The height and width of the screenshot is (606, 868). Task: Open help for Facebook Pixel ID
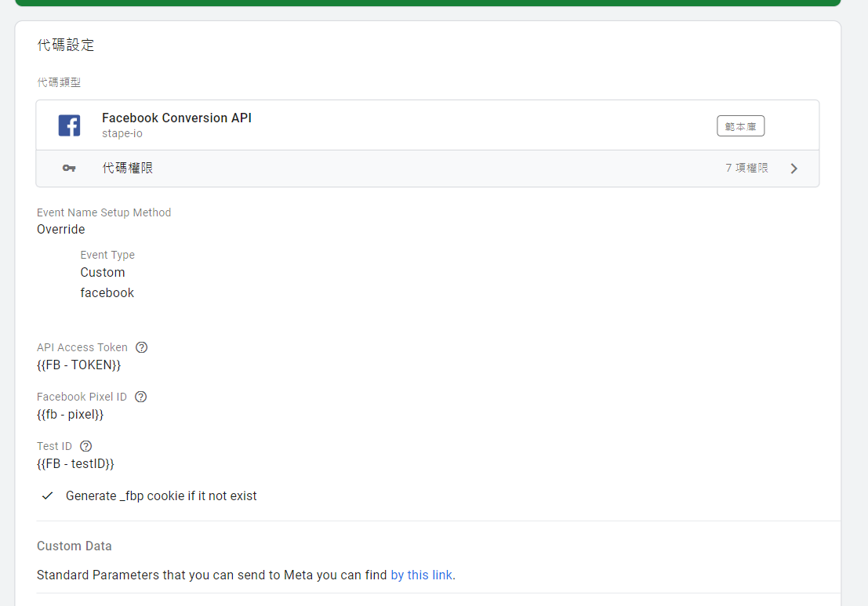click(x=141, y=397)
